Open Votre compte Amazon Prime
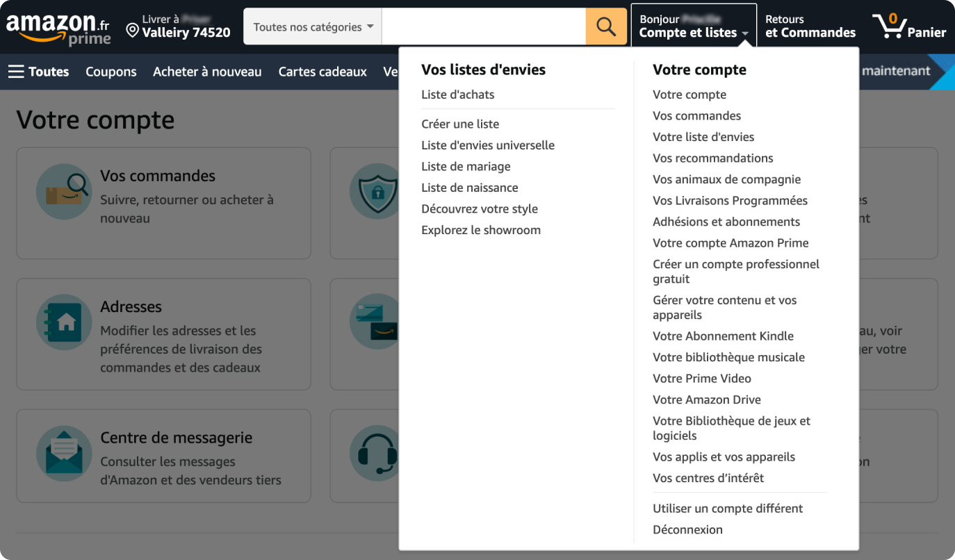This screenshot has height=560, width=955. point(730,243)
